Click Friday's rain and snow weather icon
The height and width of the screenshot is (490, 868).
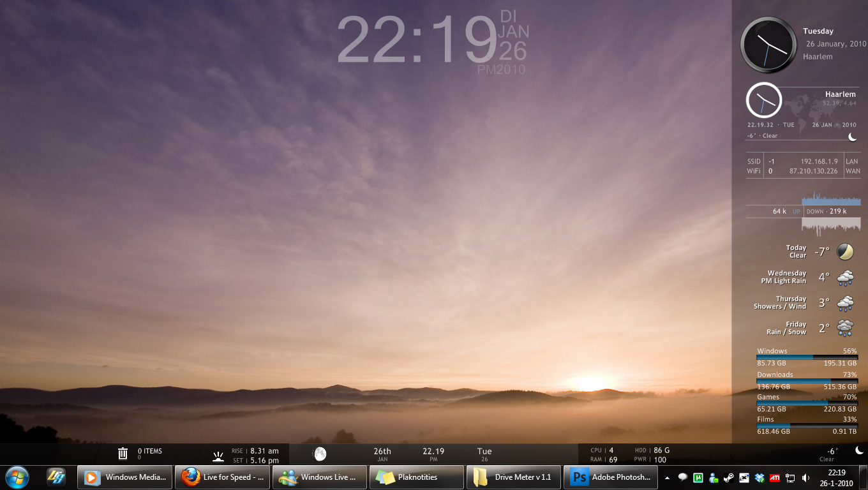[x=845, y=329]
